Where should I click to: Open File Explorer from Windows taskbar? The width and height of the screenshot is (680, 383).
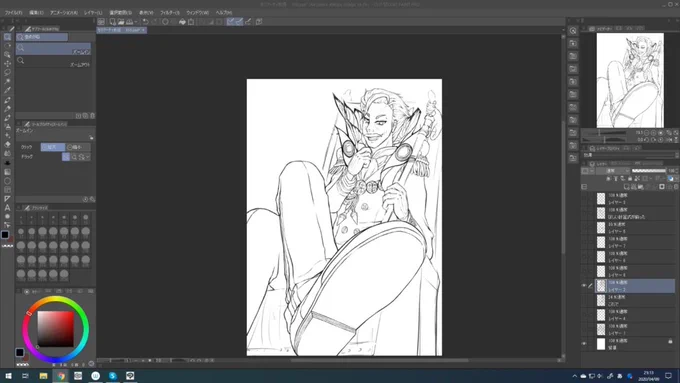pos(43,376)
